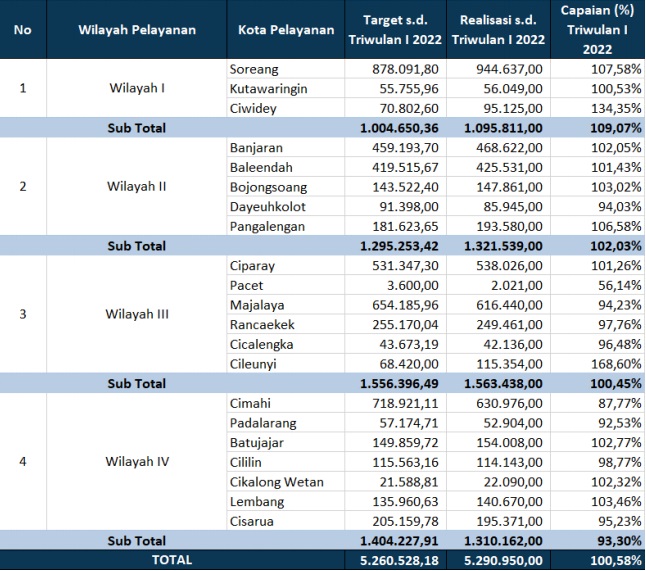
Task: Click the 'Padalarang' cell
Action: click(x=286, y=423)
